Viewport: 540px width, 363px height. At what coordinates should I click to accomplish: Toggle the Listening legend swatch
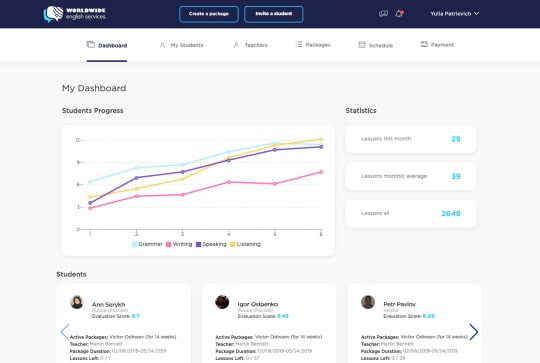point(233,245)
